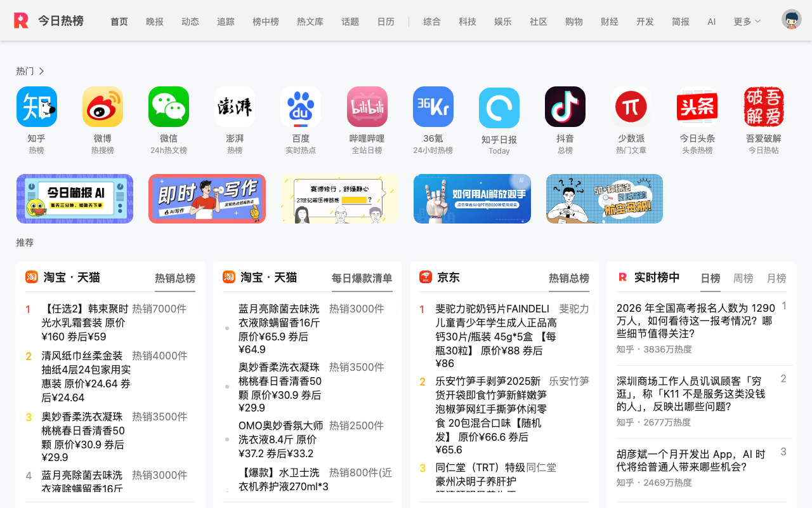Open the 热销总榜 selector on 京东 card
The width and height of the screenshot is (812, 508).
569,278
